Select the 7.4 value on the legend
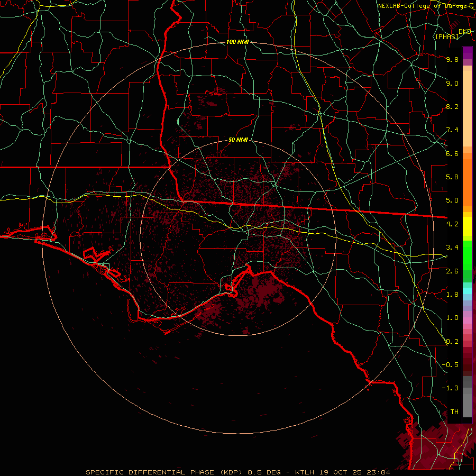 pyautogui.click(x=452, y=130)
